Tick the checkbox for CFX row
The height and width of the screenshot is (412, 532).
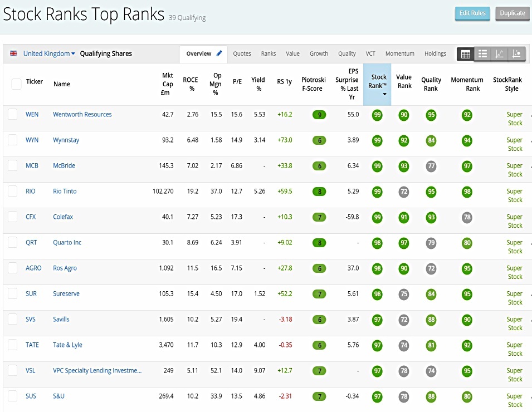pos(13,217)
